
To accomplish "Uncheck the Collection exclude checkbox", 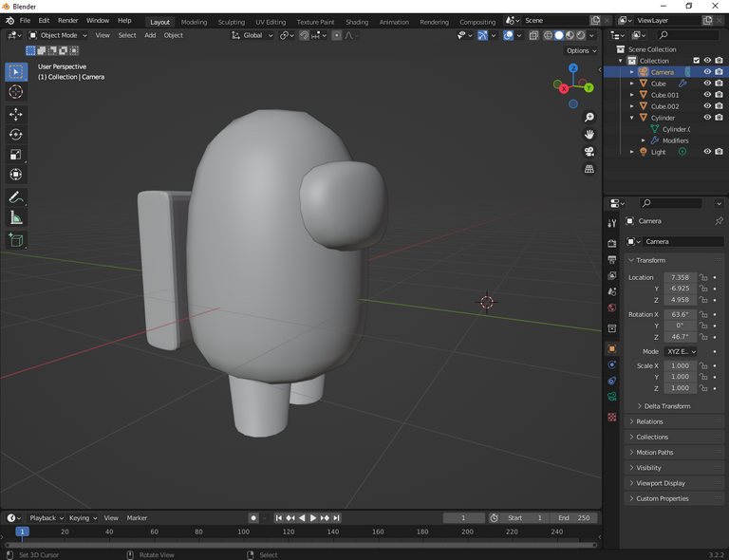I will pos(696,61).
